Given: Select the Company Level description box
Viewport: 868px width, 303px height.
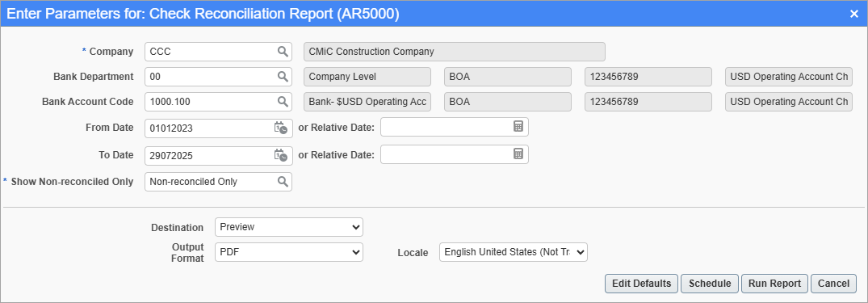Looking at the screenshot, I should pos(367,77).
